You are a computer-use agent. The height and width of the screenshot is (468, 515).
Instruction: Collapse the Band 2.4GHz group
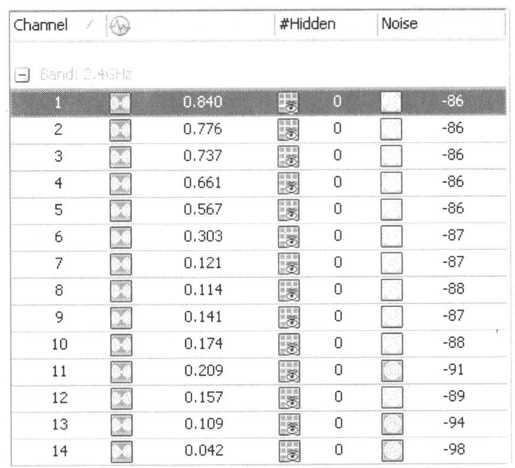click(22, 75)
